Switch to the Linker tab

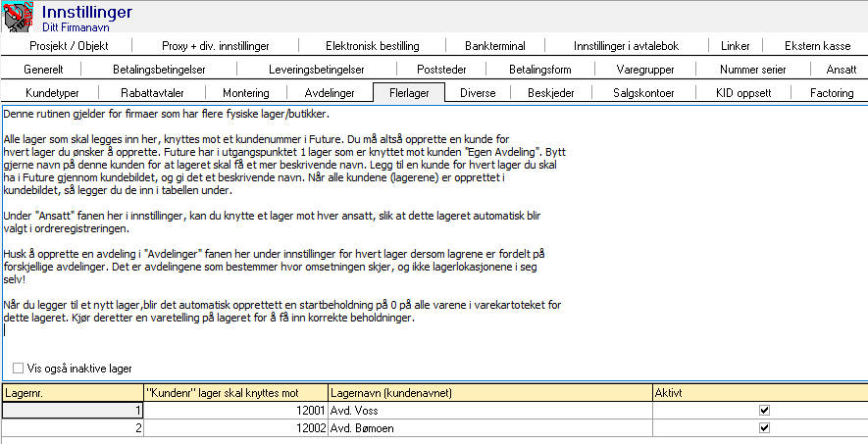[x=736, y=46]
